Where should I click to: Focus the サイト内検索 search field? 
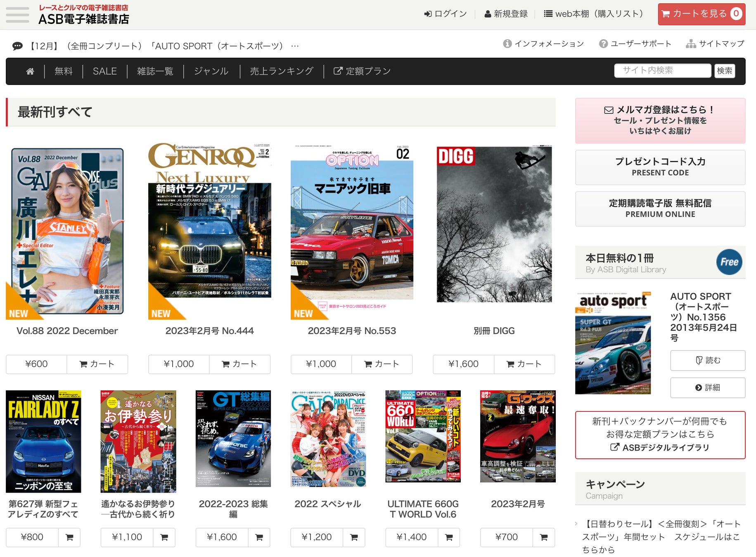click(662, 71)
